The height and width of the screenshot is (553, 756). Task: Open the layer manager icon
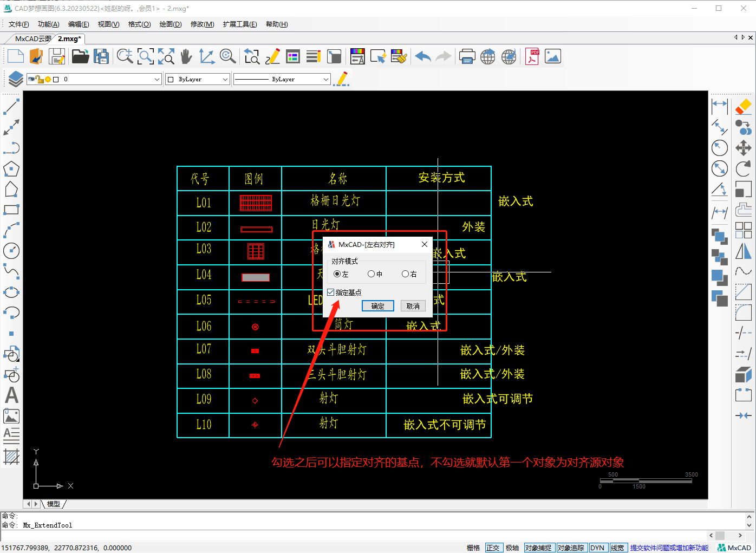pos(15,79)
